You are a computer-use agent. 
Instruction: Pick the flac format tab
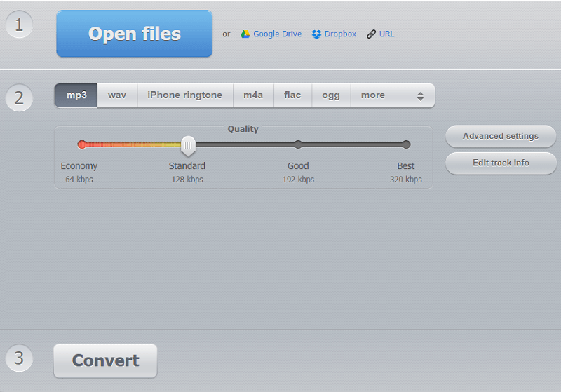tap(292, 95)
